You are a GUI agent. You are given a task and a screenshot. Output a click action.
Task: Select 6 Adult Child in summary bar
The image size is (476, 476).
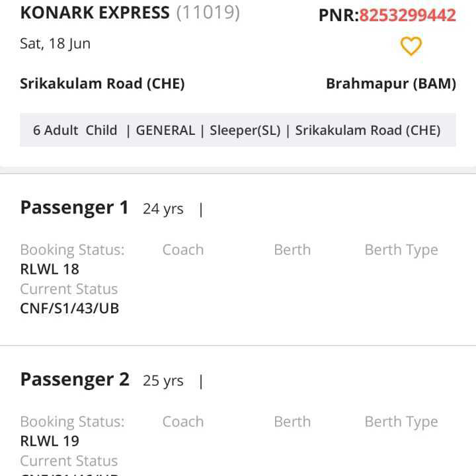(75, 130)
